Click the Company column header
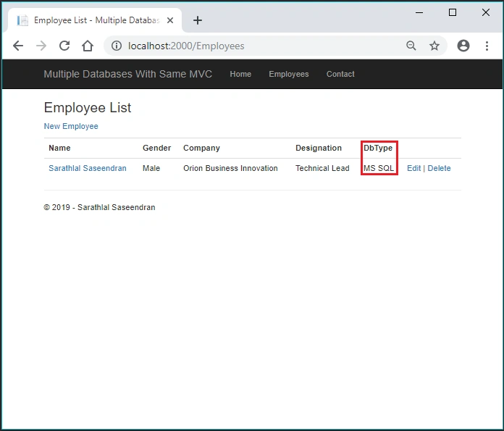 coord(201,148)
